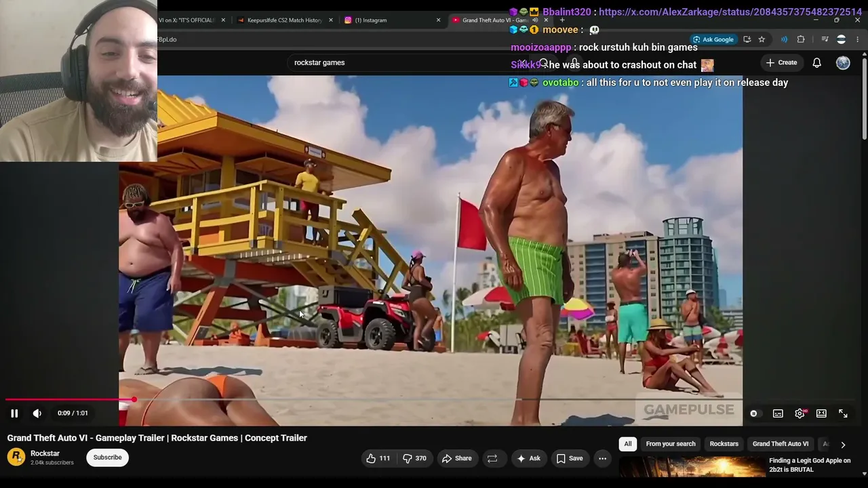
Task: Click the page scrollbar down arrow
Action: click(865, 474)
